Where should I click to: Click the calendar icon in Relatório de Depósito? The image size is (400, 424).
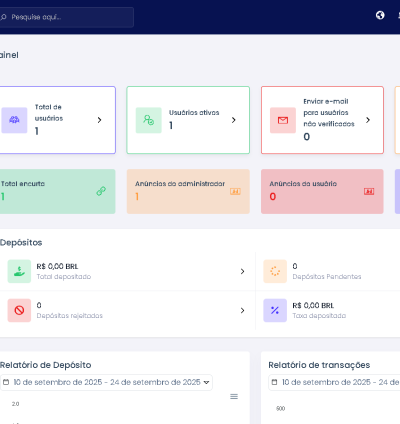click(6, 382)
